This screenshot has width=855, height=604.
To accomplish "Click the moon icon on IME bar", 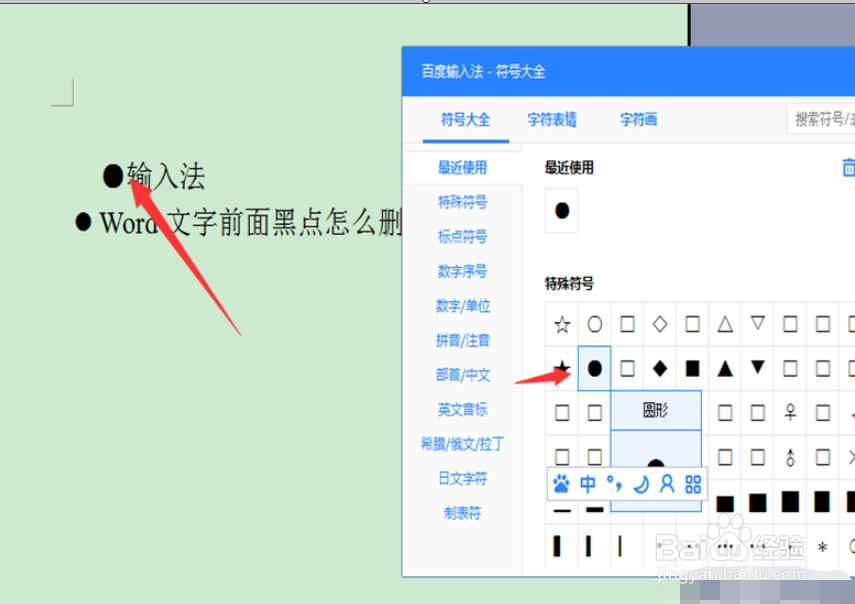I will [641, 484].
